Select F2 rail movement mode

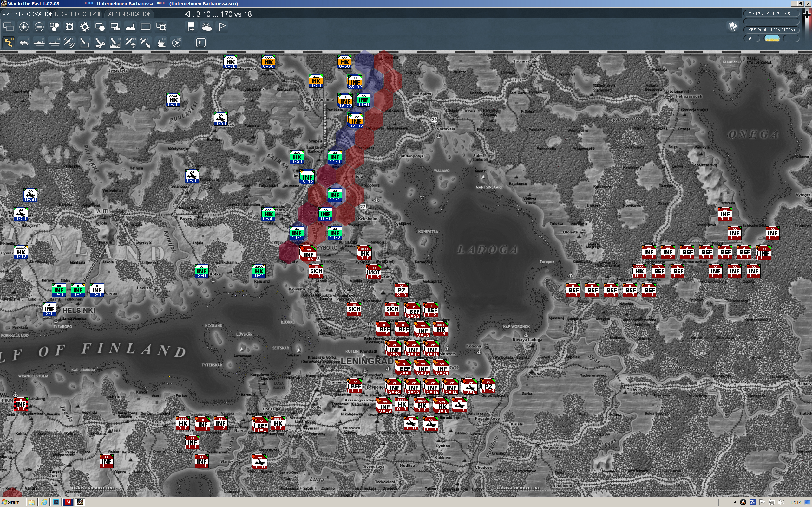click(x=24, y=42)
